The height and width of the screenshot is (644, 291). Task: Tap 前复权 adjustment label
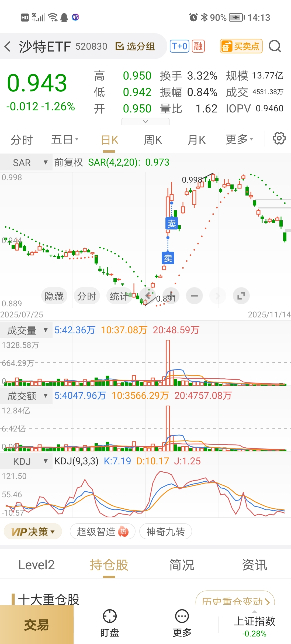69,162
